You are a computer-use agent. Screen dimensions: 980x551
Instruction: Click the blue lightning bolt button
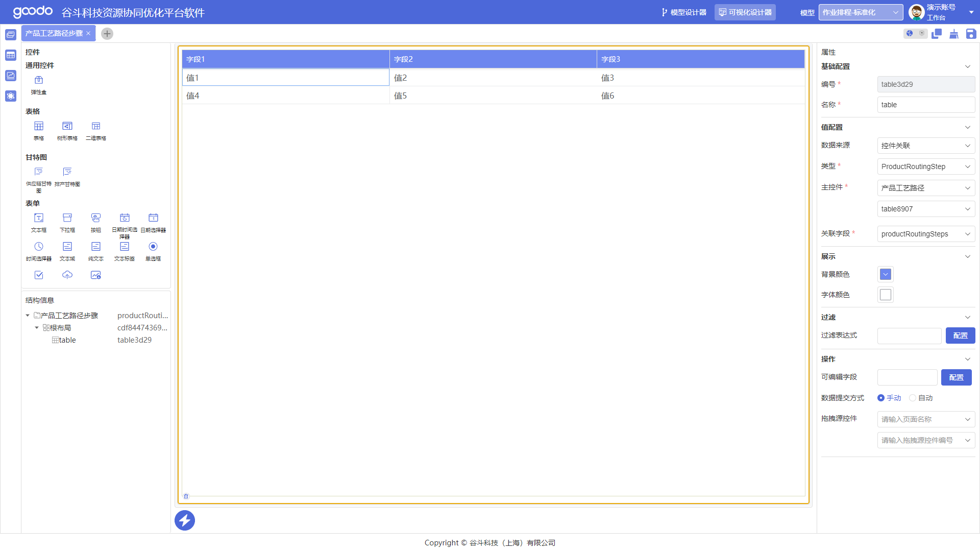coord(185,520)
